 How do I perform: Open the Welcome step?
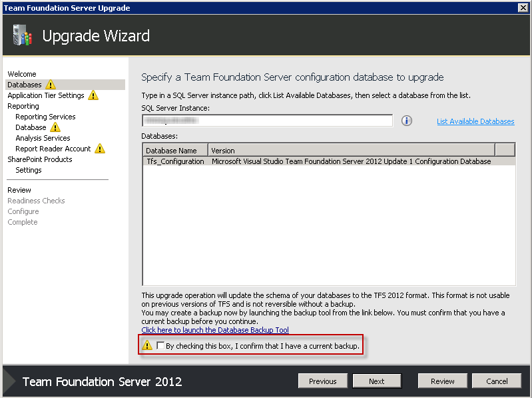(22, 74)
